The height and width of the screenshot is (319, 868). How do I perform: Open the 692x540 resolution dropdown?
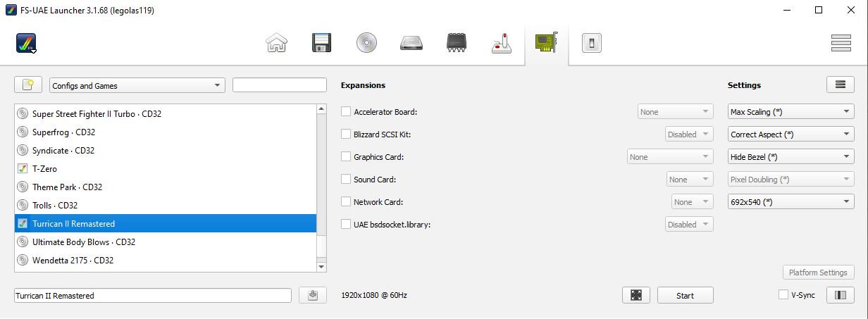tap(790, 201)
